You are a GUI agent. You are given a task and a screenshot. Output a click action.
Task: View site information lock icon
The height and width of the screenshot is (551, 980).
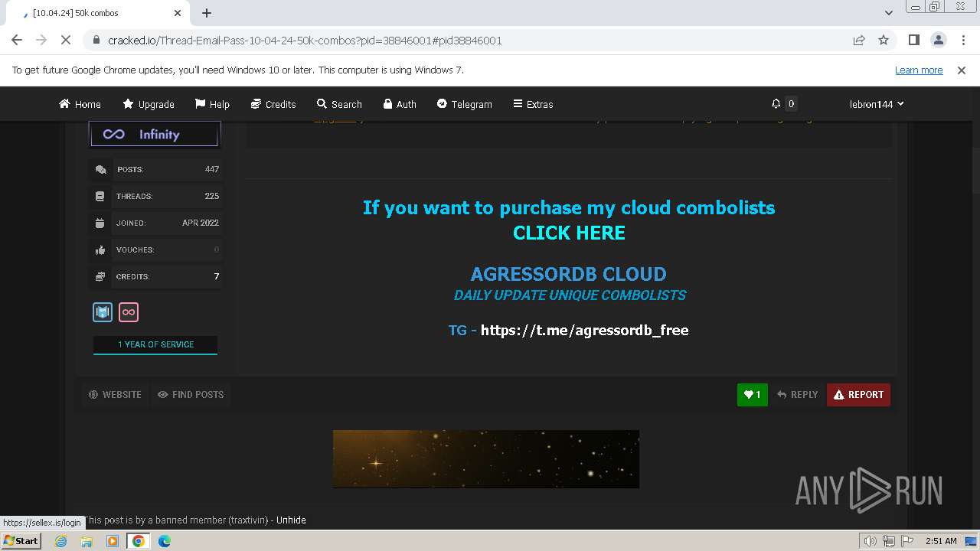click(x=96, y=40)
